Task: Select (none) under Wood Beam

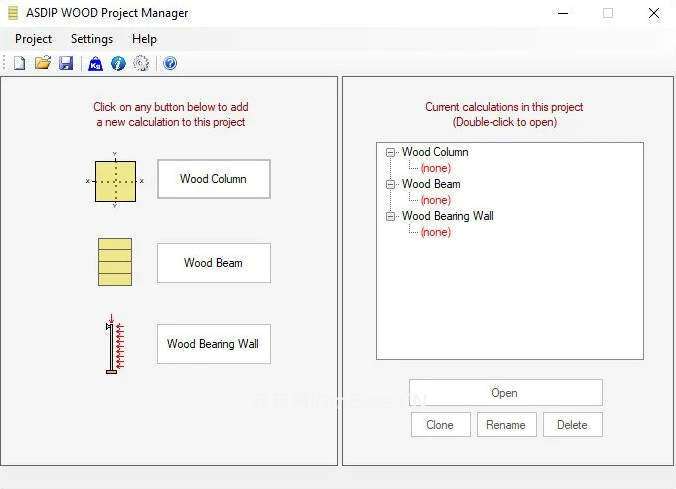Action: tap(436, 200)
